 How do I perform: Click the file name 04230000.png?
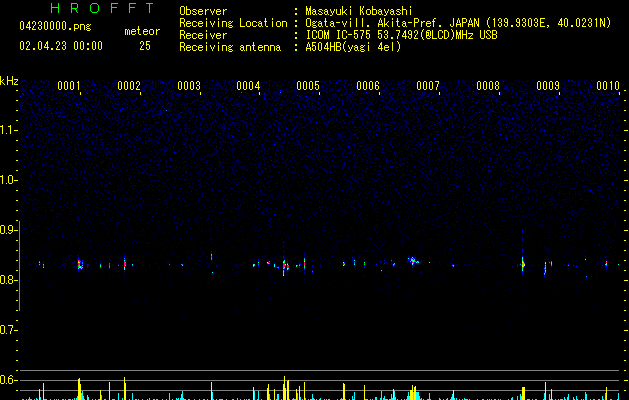tap(55, 27)
